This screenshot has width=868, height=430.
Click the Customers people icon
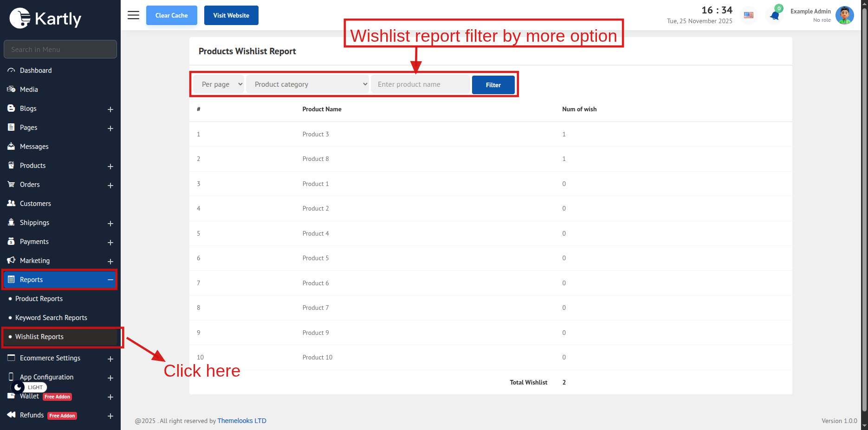tap(11, 204)
